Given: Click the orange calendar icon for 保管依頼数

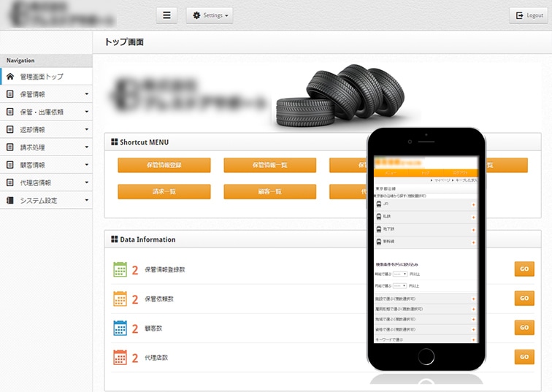Looking at the screenshot, I should [x=120, y=299].
